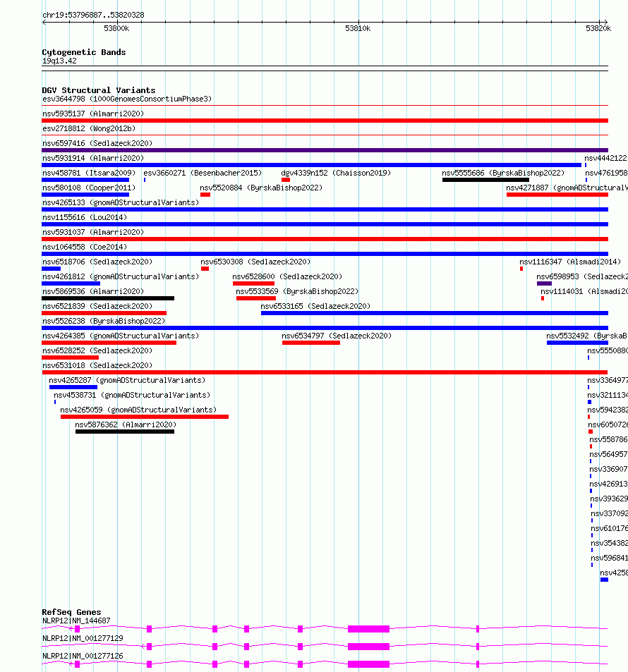Viewport: 628px width, 672px height.
Task: Select the red bar under nsv4264385 gnomAD
Action: (109, 343)
